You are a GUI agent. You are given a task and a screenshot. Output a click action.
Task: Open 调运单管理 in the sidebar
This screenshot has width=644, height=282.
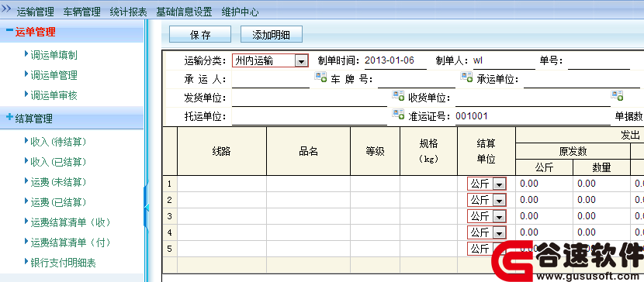pos(54,75)
